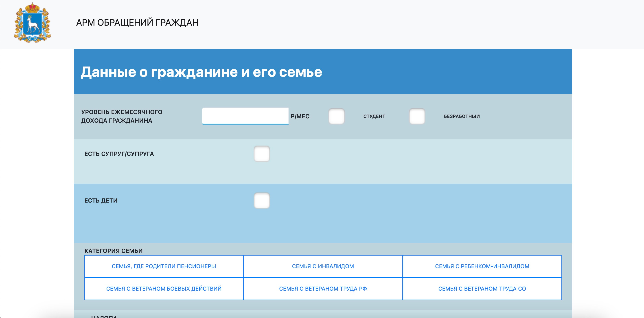Click the АРМ ОБРАЩЕНИЙ ГРАЖДАН header title
This screenshot has height=318, width=644.
coord(137,22)
